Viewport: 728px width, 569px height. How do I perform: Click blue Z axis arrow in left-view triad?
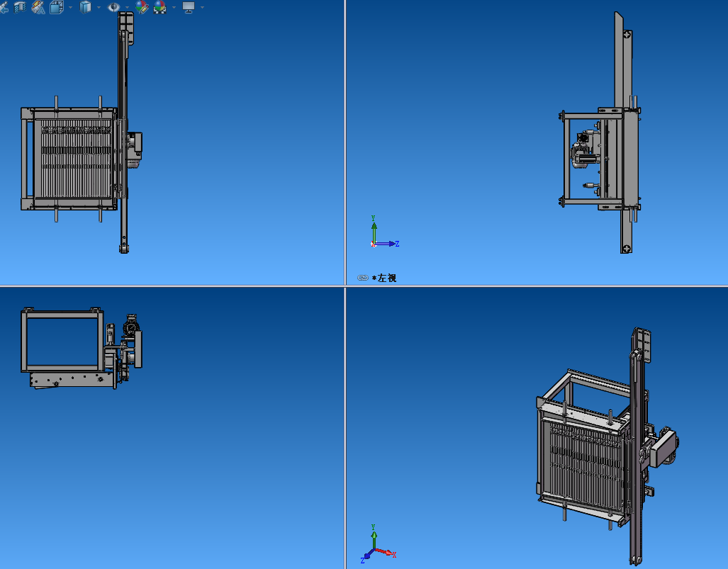click(390, 244)
